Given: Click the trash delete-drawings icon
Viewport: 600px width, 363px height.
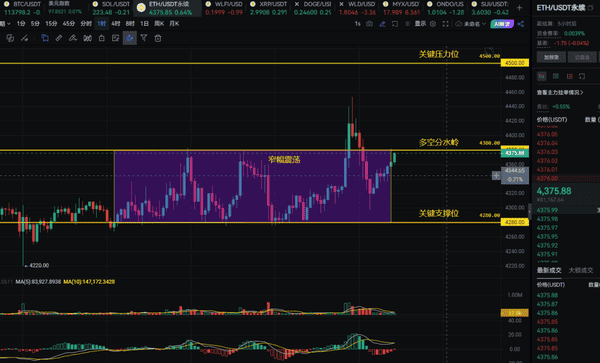Looking at the screenshot, I should coord(158,38).
